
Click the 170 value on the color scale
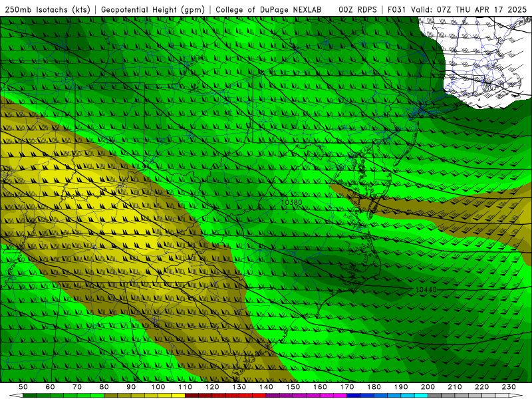point(347,387)
